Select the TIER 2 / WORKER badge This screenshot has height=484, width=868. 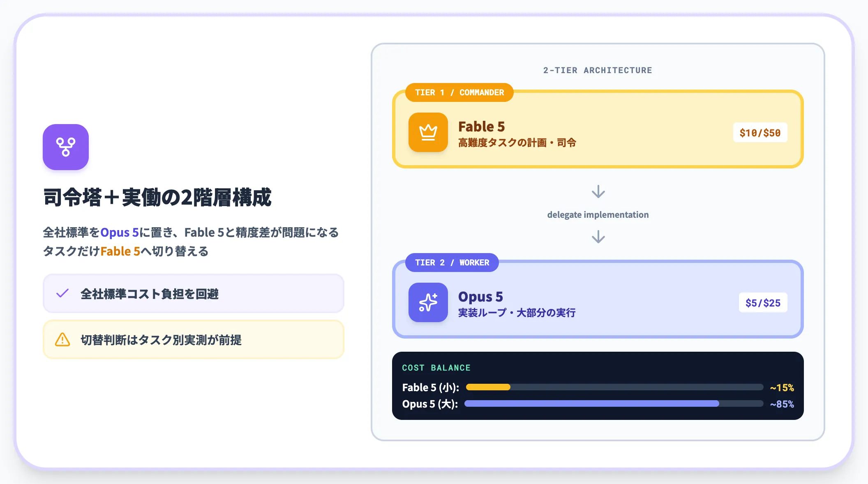[x=452, y=263]
